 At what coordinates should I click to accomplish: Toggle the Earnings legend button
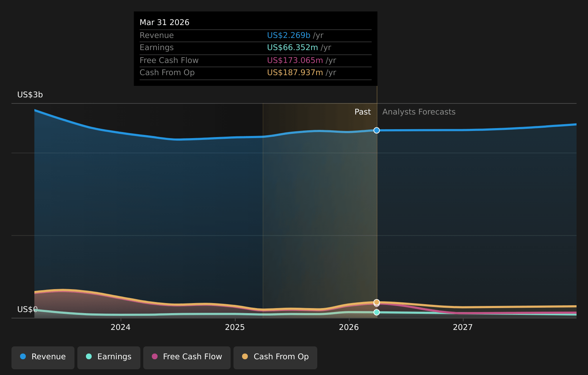[x=109, y=357]
